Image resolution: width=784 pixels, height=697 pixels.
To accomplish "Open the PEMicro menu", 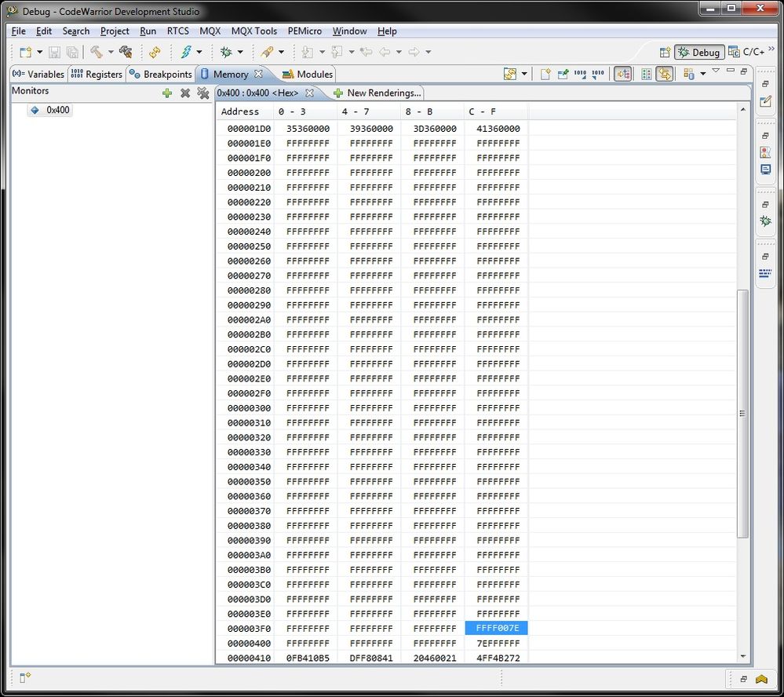I will (x=304, y=31).
